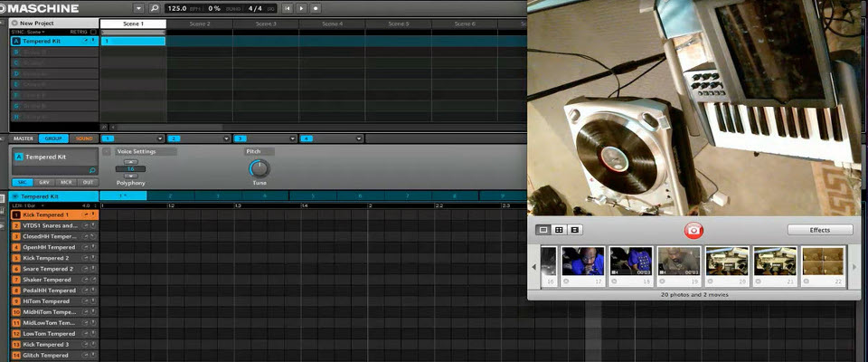Click the 0% swing value
This screenshot has height=362, width=868.
point(214,8)
